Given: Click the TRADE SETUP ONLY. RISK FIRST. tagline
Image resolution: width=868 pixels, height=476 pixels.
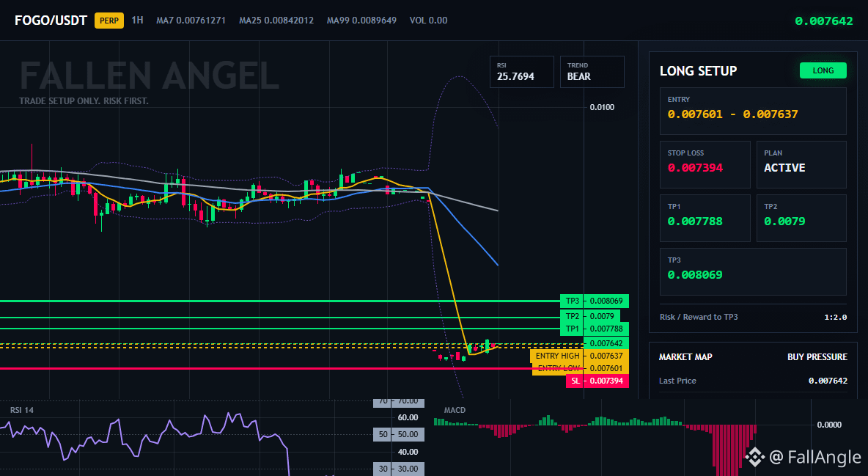Looking at the screenshot, I should (84, 101).
